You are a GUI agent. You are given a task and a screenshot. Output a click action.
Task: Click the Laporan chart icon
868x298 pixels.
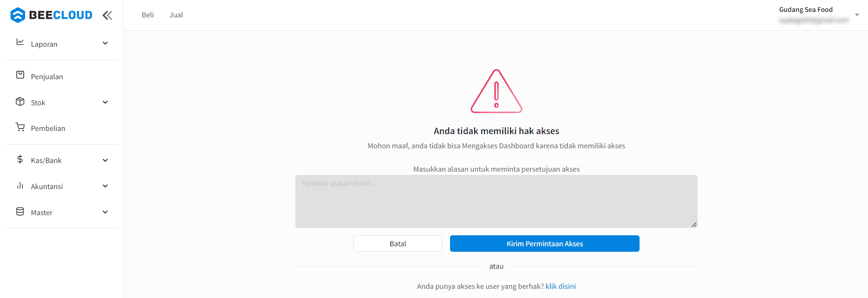tap(20, 42)
